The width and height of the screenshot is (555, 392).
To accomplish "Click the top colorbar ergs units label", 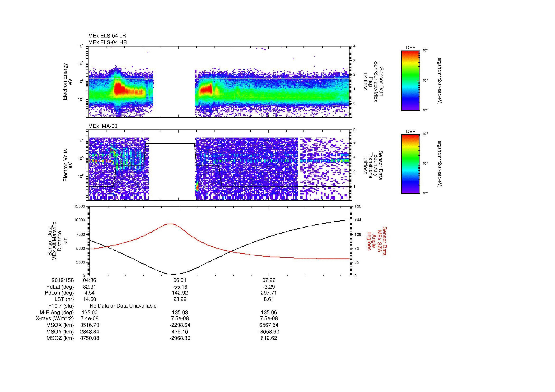I will (439, 81).
